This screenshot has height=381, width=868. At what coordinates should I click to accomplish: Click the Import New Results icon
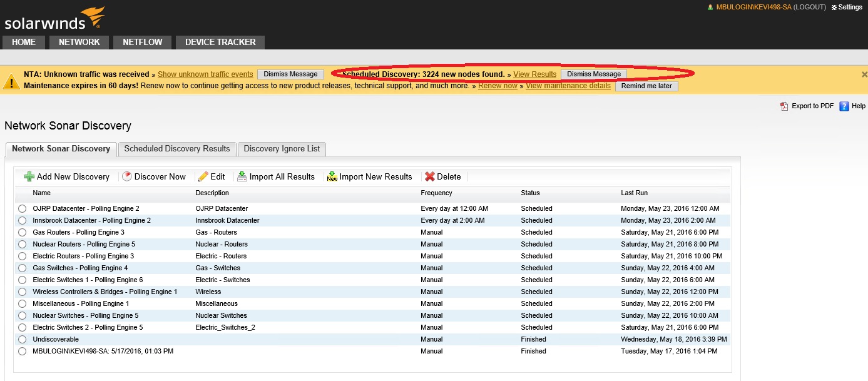click(x=332, y=177)
